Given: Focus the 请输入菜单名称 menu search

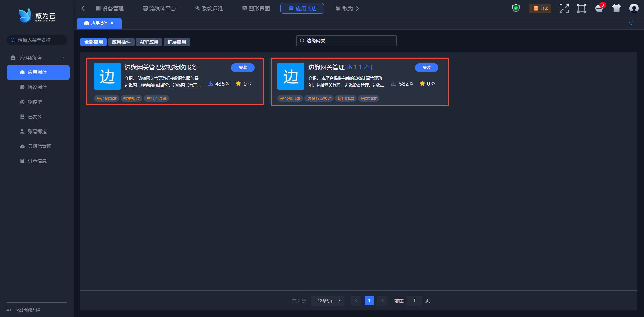Looking at the screenshot, I should [x=37, y=40].
